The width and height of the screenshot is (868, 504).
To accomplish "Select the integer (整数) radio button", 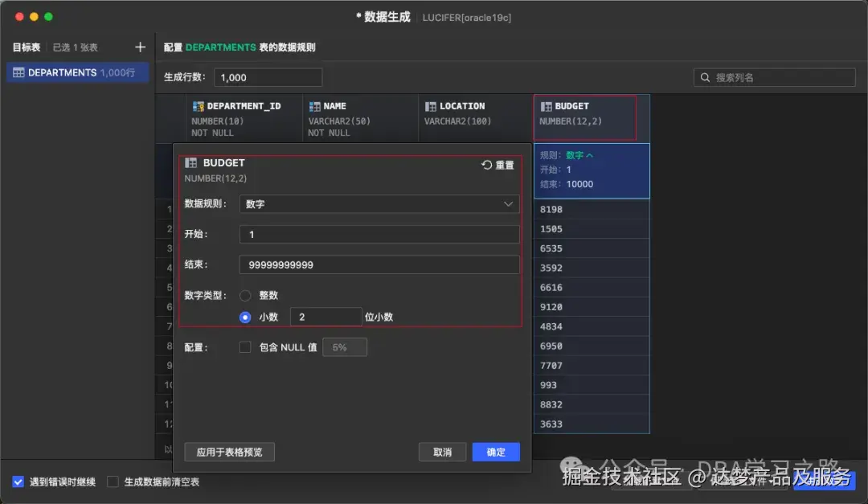I will coord(245,296).
